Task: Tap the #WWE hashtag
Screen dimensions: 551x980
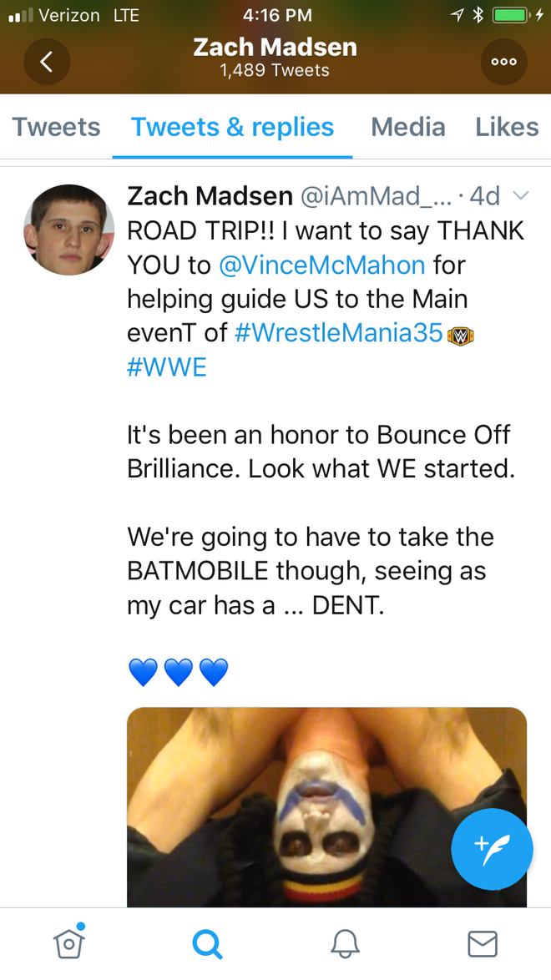Action: pyautogui.click(x=167, y=367)
